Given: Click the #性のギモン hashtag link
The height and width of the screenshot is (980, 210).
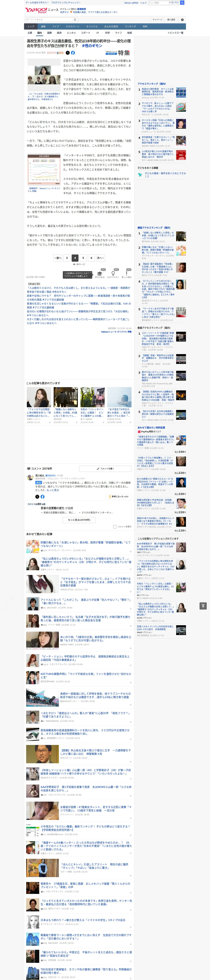Looking at the screenshot, I should [92, 46].
